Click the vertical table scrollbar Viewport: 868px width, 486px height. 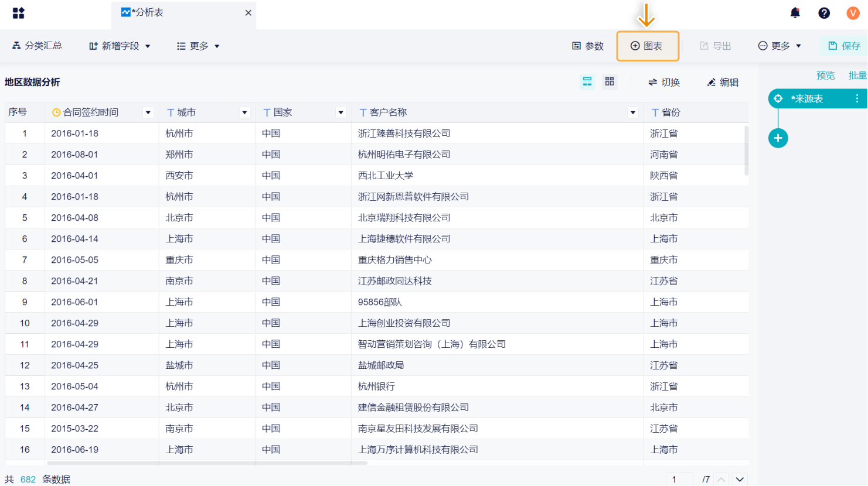pos(746,150)
